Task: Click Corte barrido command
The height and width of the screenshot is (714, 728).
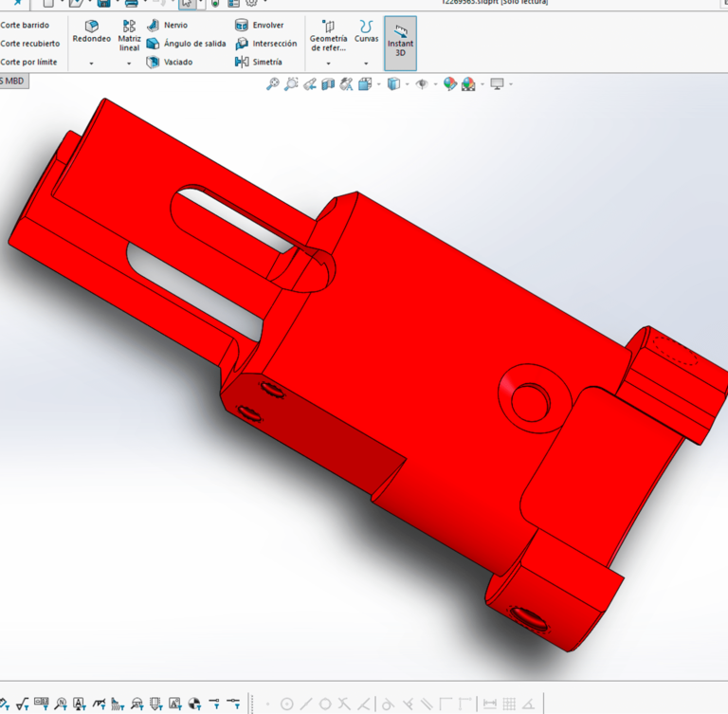Action: pos(28,26)
